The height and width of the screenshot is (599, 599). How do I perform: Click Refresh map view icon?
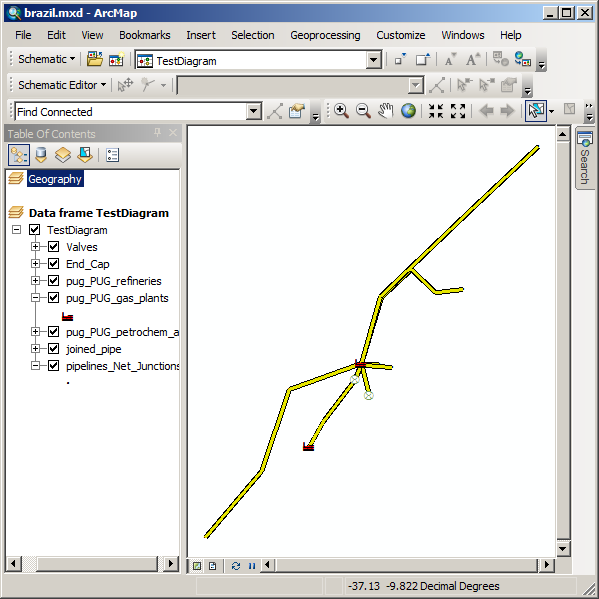[x=236, y=566]
